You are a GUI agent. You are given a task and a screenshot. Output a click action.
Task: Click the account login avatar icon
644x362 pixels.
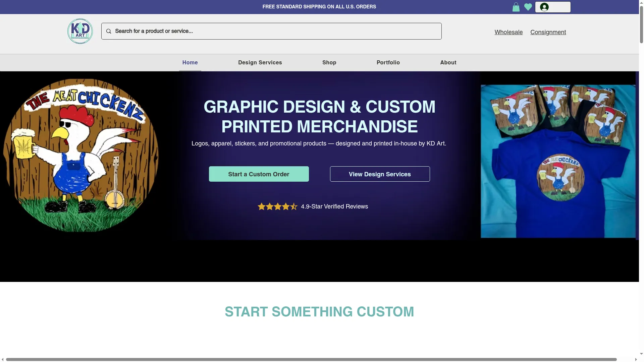(544, 7)
